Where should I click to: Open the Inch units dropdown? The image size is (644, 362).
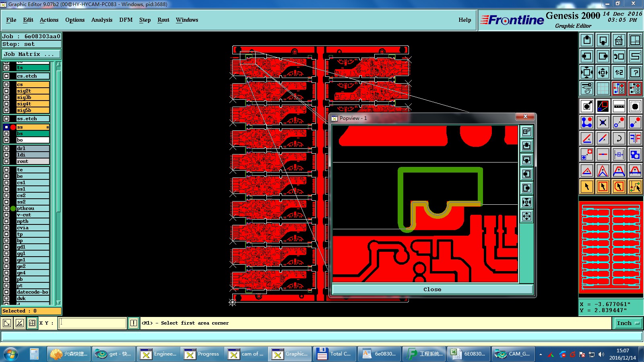[628, 323]
